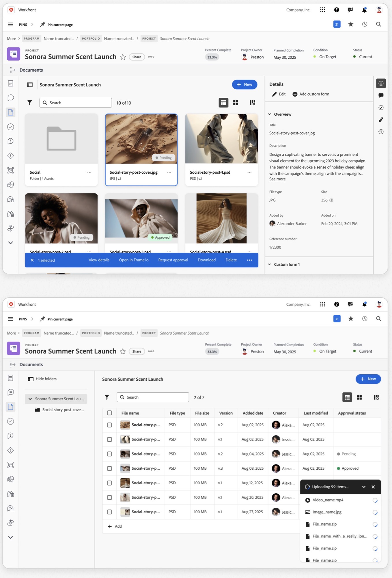392x578 pixels.
Task: Click the Search field in the bottom window
Action: click(x=153, y=397)
